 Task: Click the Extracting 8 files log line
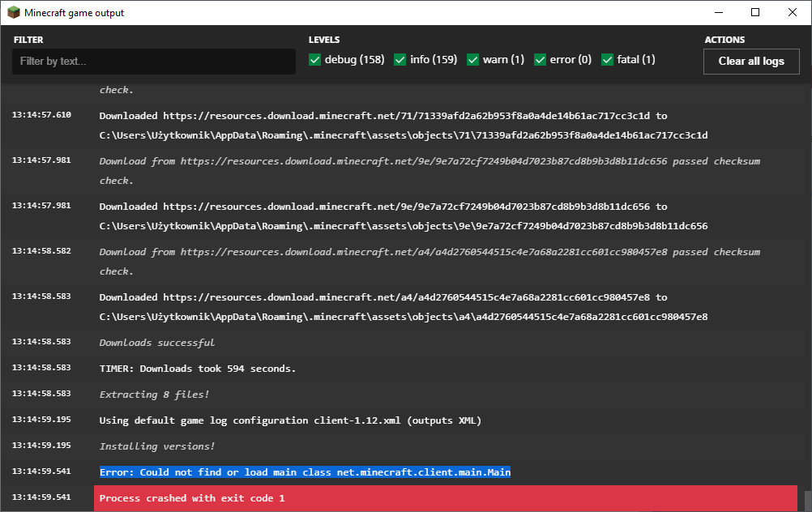pyautogui.click(x=154, y=395)
